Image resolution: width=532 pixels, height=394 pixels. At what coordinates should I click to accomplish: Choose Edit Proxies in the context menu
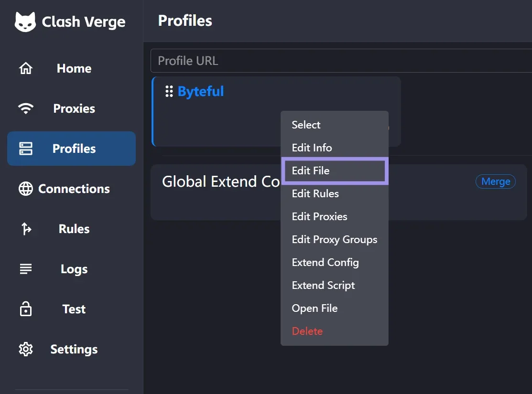pyautogui.click(x=335, y=217)
